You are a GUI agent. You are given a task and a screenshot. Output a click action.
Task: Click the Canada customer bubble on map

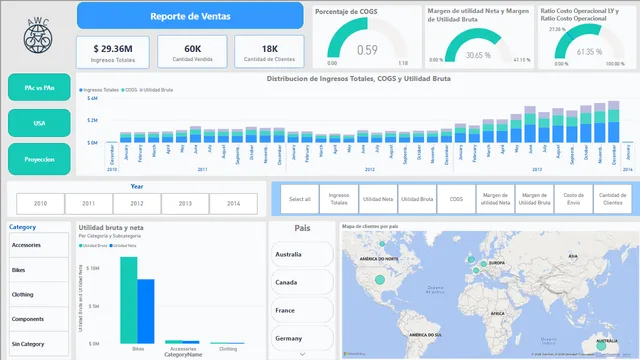pyautogui.click(x=382, y=244)
